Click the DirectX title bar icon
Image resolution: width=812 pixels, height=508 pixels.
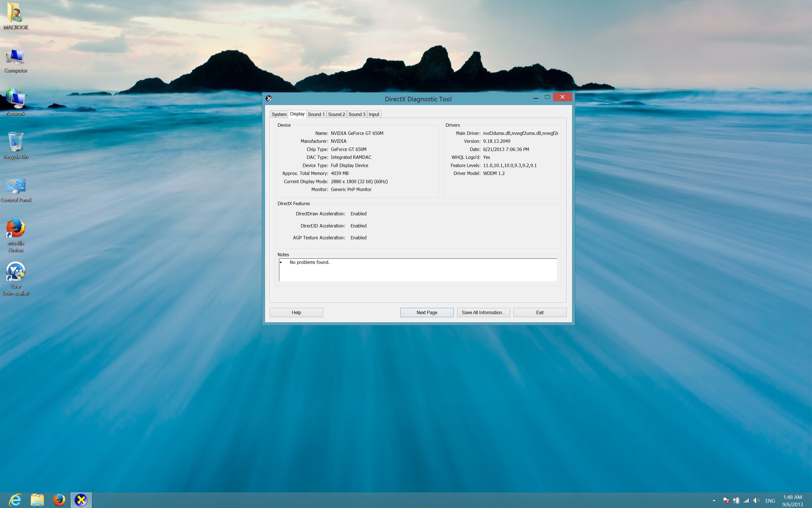coord(269,98)
